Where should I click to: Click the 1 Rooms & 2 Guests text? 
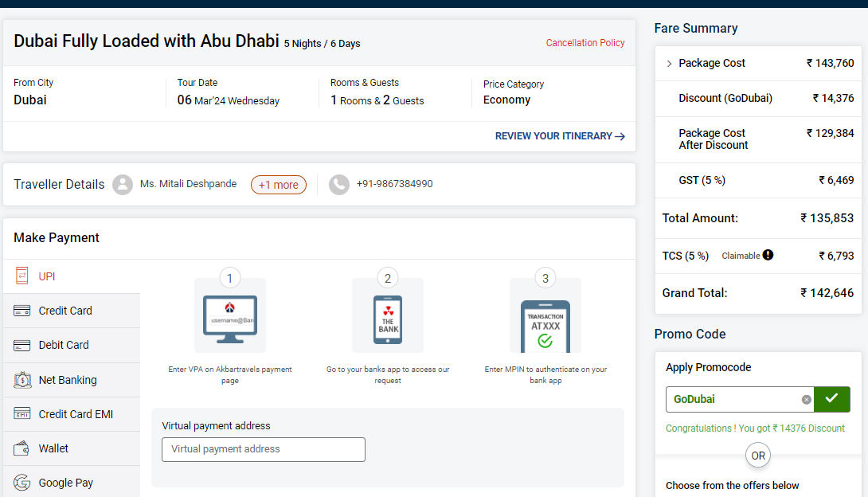click(377, 100)
